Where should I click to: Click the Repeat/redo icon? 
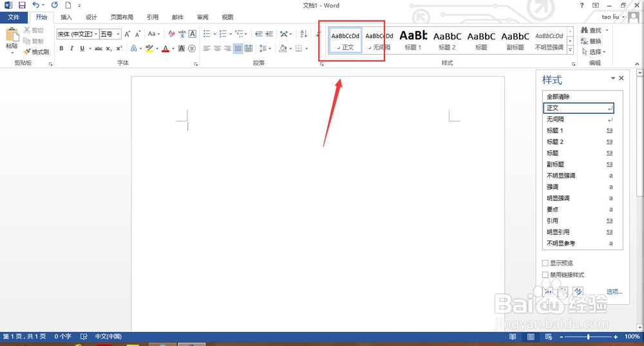54,5
